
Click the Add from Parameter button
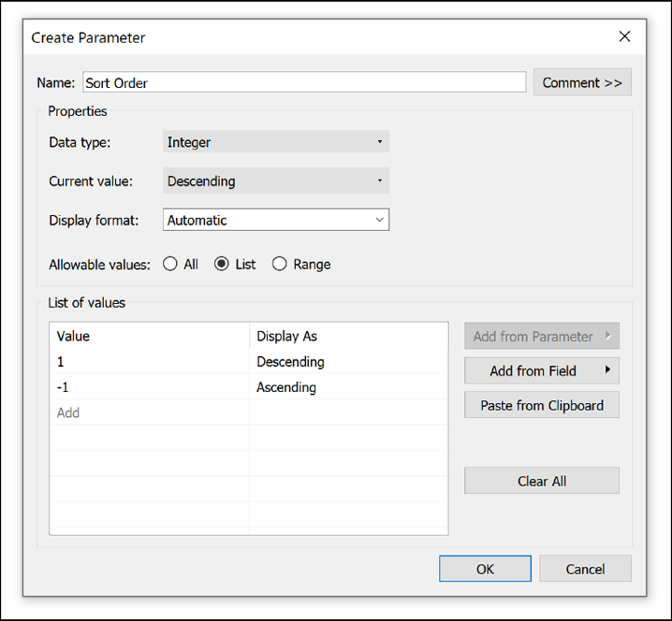(542, 336)
